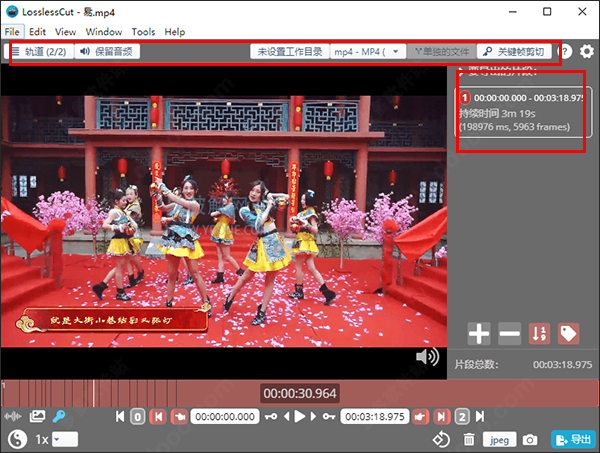Screen dimensions: 600x453
Task: Toggle 关键帧剪切 keyframe cut mode
Action: click(x=514, y=51)
